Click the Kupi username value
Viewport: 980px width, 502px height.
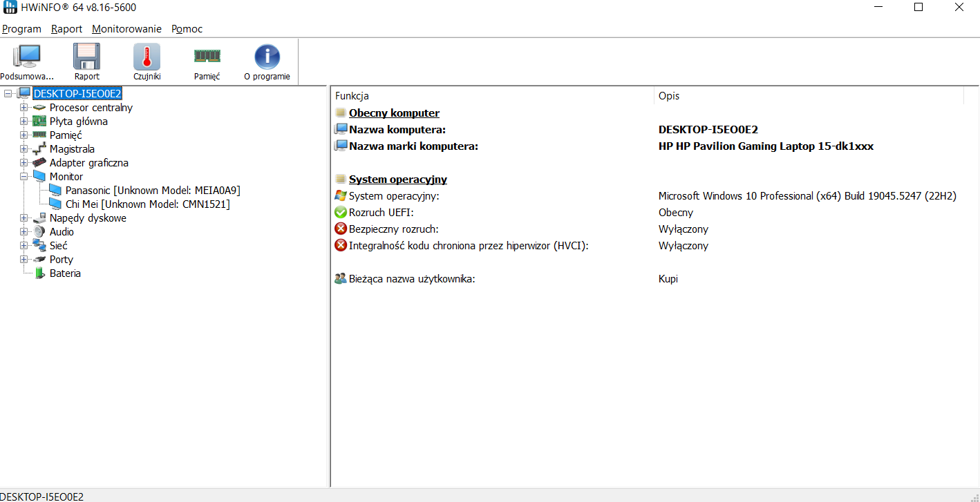point(668,279)
